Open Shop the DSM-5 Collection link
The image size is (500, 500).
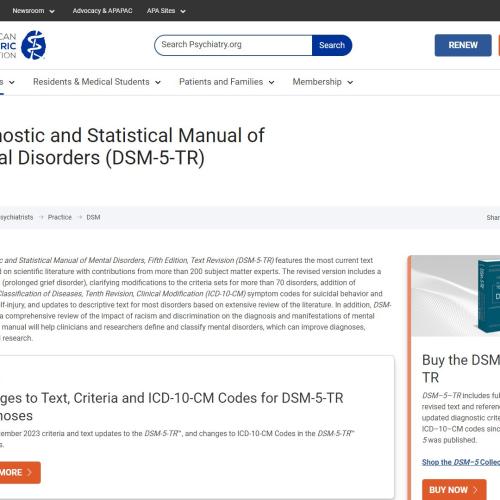pyautogui.click(x=461, y=462)
